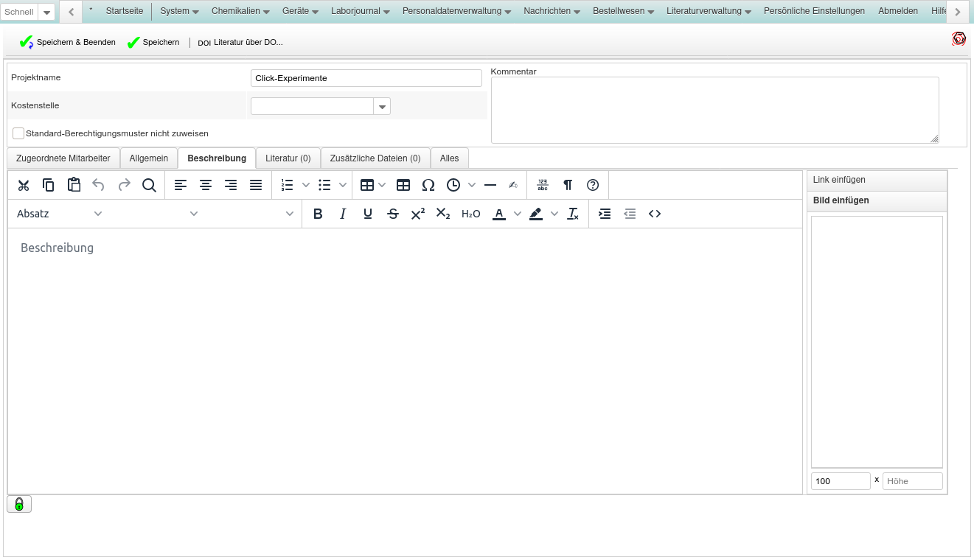The image size is (974, 560).
Task: Click the Cut scissors icon
Action: [24, 185]
